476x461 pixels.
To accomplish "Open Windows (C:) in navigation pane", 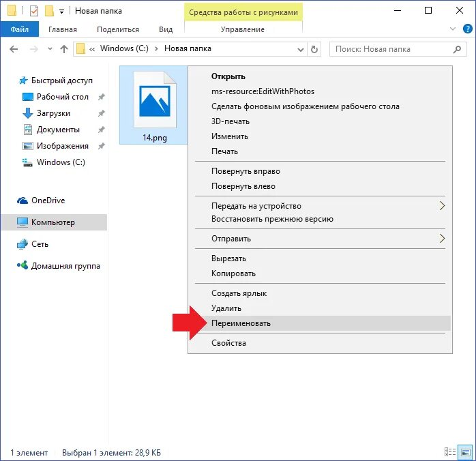I will click(x=61, y=162).
